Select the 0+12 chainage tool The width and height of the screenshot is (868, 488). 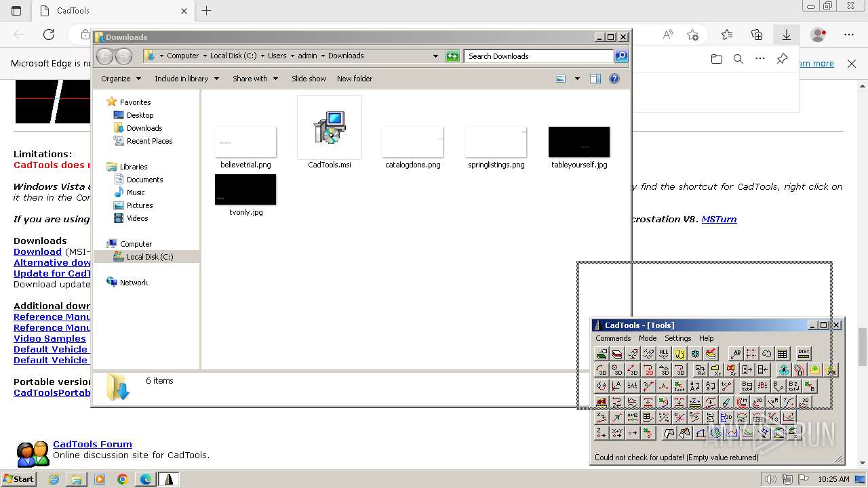(633, 417)
